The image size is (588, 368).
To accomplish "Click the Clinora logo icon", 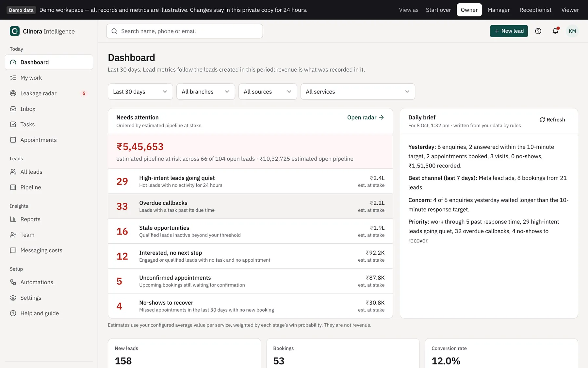I will coord(14,31).
